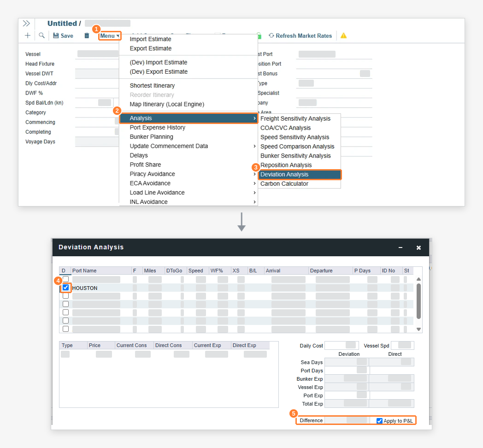Save the estimate
Screen dimensions: 483x448
[x=63, y=36]
